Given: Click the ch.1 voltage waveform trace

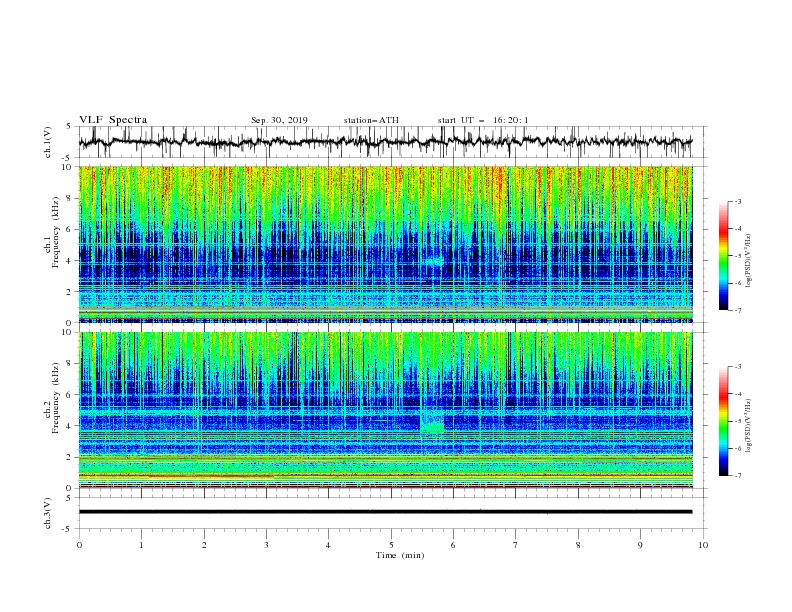Looking at the screenshot, I should [385, 142].
